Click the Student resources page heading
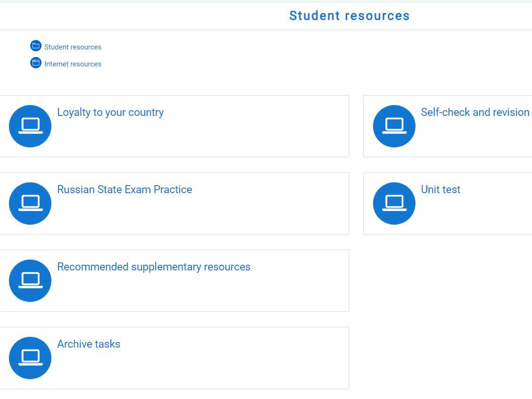 click(349, 15)
